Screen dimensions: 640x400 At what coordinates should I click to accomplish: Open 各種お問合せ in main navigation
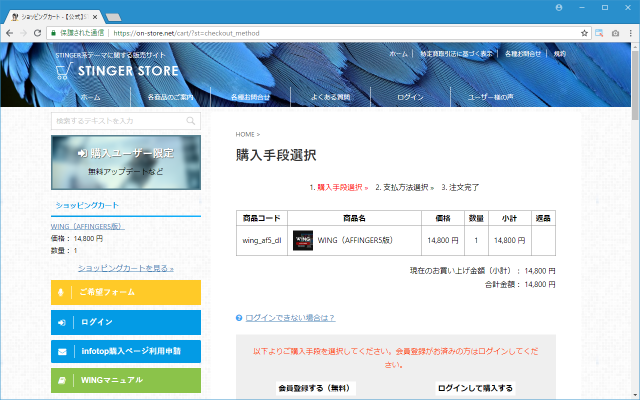coord(250,97)
